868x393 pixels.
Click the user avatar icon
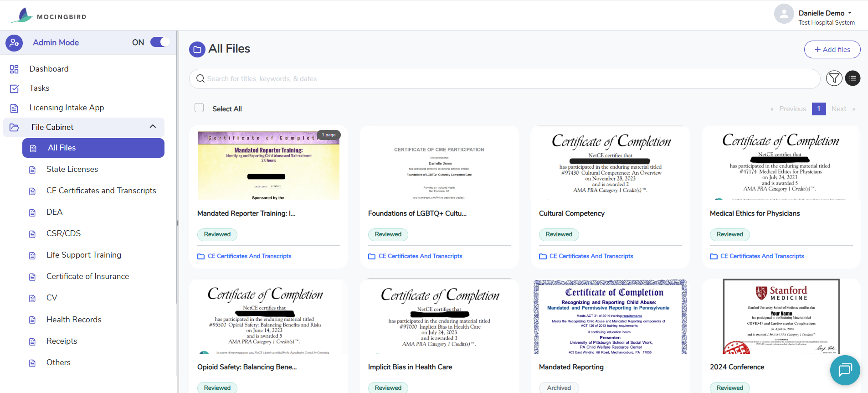coord(784,14)
